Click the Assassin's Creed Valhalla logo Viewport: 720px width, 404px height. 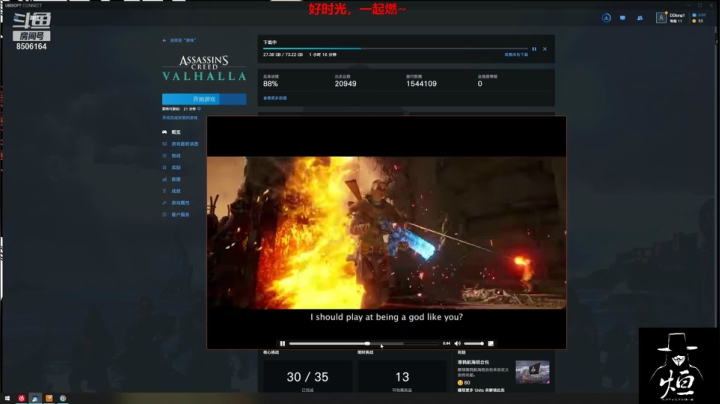click(204, 68)
